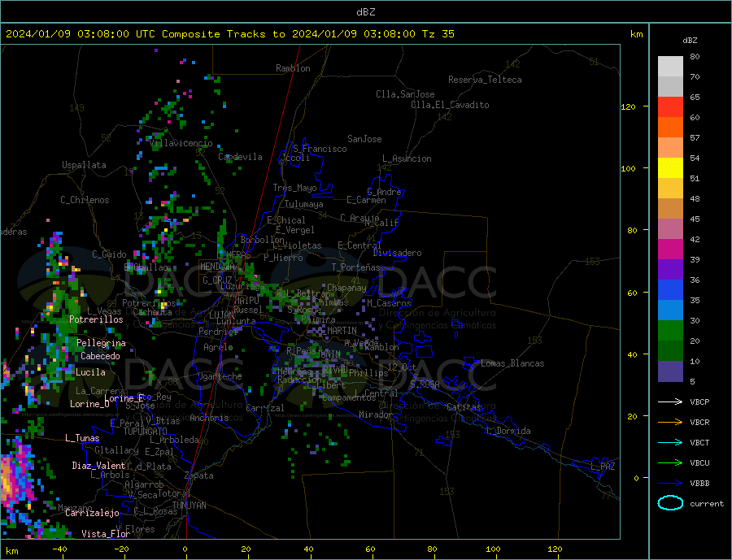Click the 'G_CRUZ' label on map

217,280
